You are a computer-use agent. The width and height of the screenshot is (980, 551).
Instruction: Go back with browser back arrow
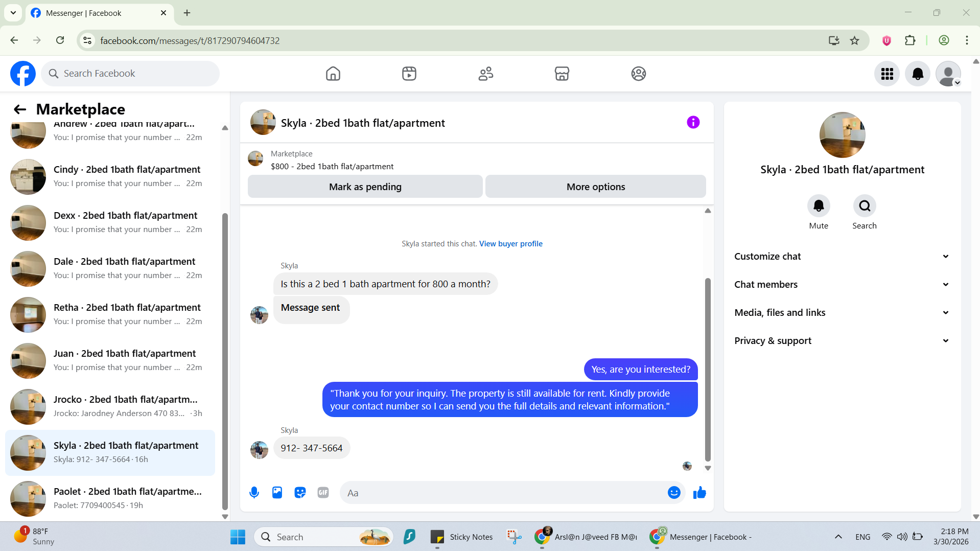pyautogui.click(x=14, y=40)
